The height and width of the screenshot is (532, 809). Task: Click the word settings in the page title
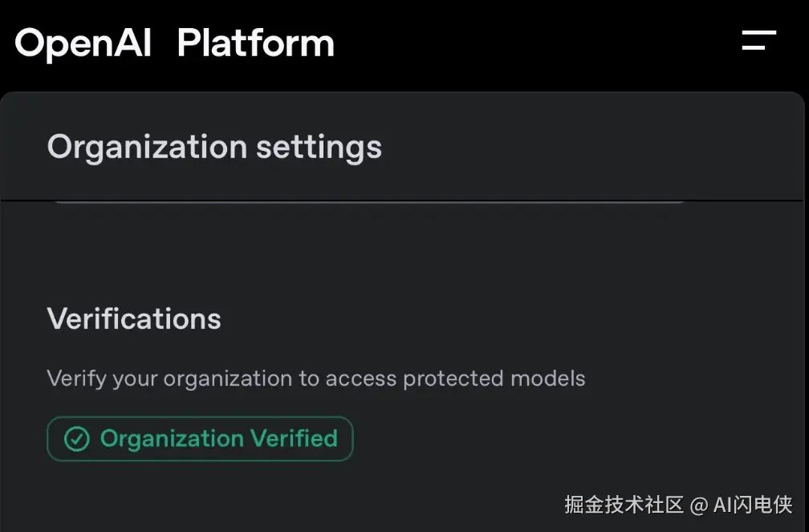tap(319, 147)
